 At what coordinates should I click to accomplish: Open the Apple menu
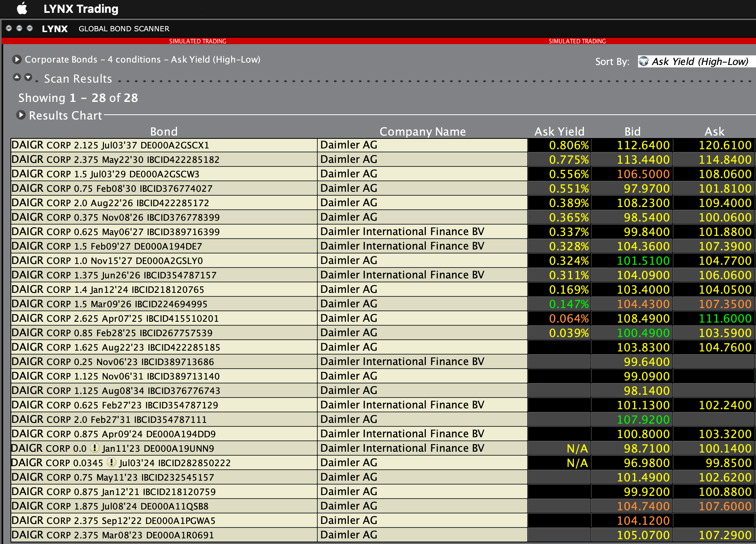(22, 8)
